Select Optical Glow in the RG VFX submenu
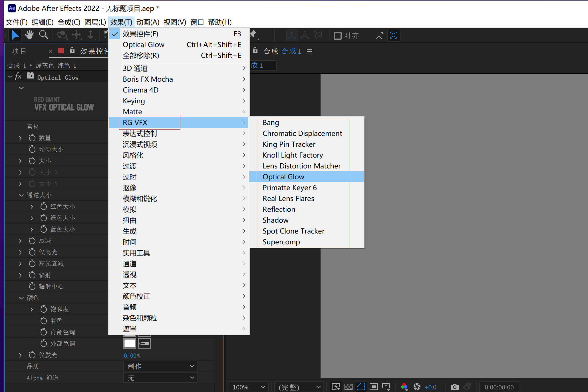 (x=283, y=177)
